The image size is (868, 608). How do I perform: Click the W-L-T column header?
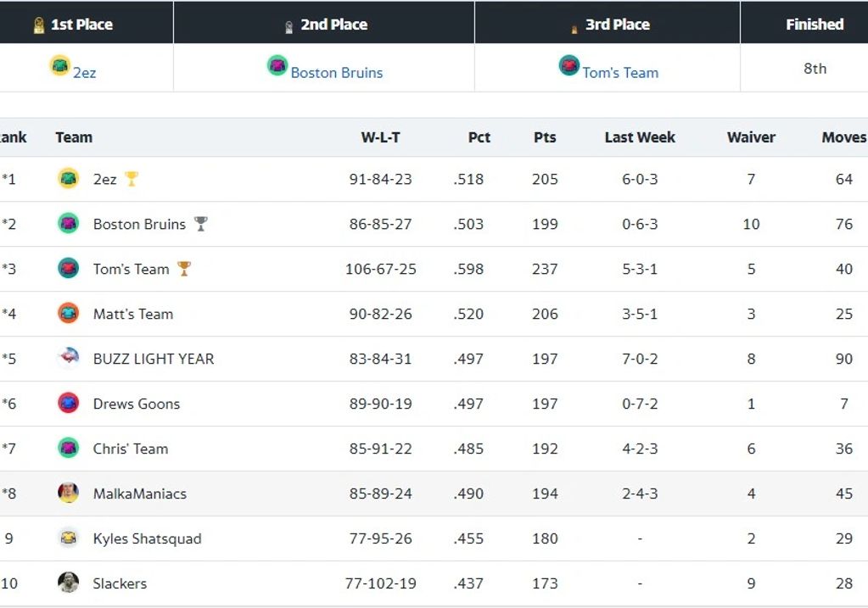(x=381, y=137)
